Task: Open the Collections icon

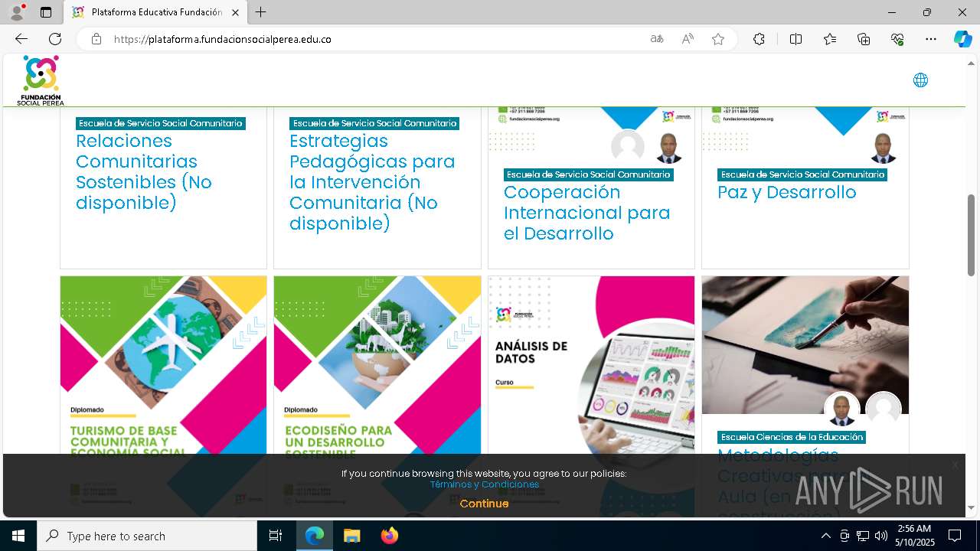Action: tap(864, 39)
